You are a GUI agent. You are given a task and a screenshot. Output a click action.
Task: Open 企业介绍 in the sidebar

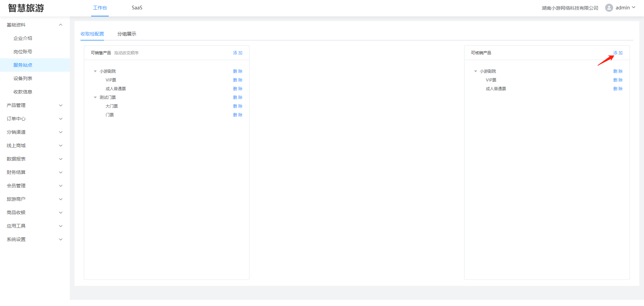click(x=23, y=38)
